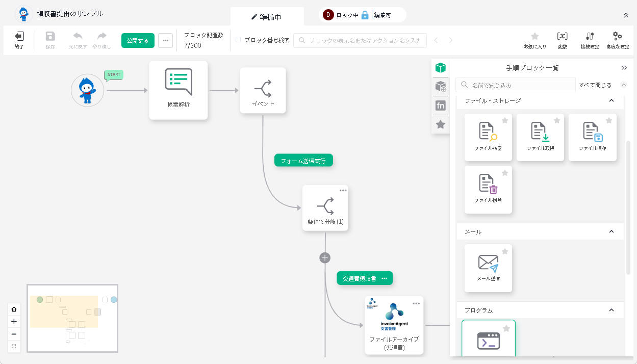Collapse the プログラム section
This screenshot has width=637, height=364.
611,310
